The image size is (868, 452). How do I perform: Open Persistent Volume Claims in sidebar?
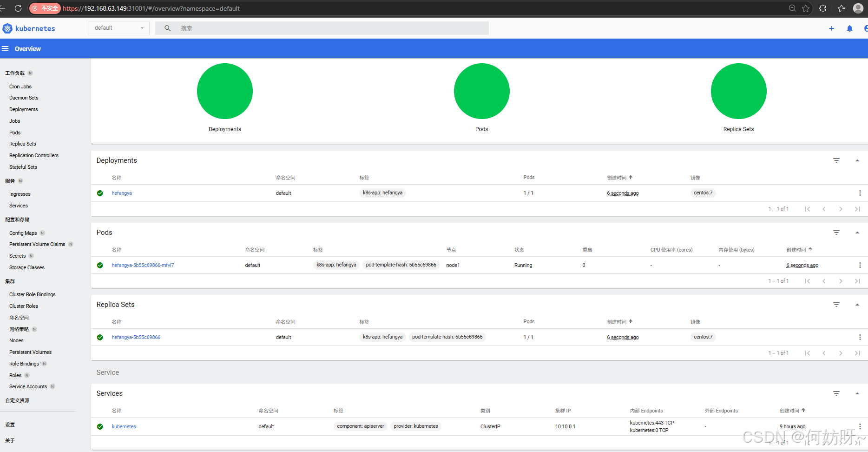point(37,244)
